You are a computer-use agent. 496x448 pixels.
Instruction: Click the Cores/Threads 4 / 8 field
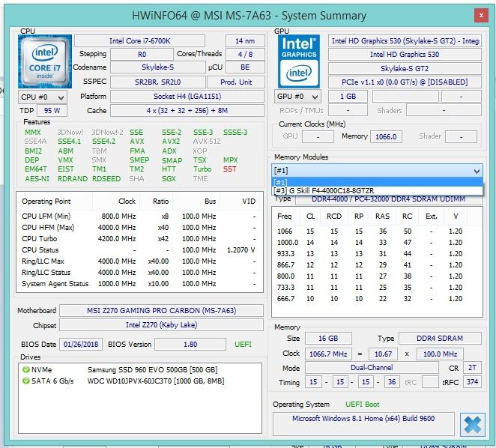pos(245,55)
